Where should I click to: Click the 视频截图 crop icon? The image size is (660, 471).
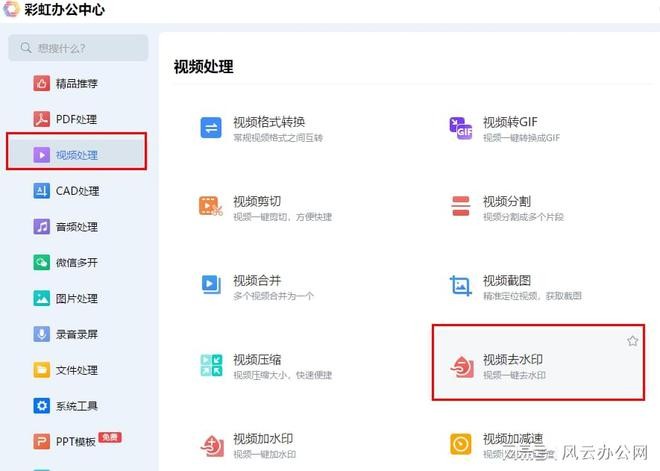click(x=460, y=286)
